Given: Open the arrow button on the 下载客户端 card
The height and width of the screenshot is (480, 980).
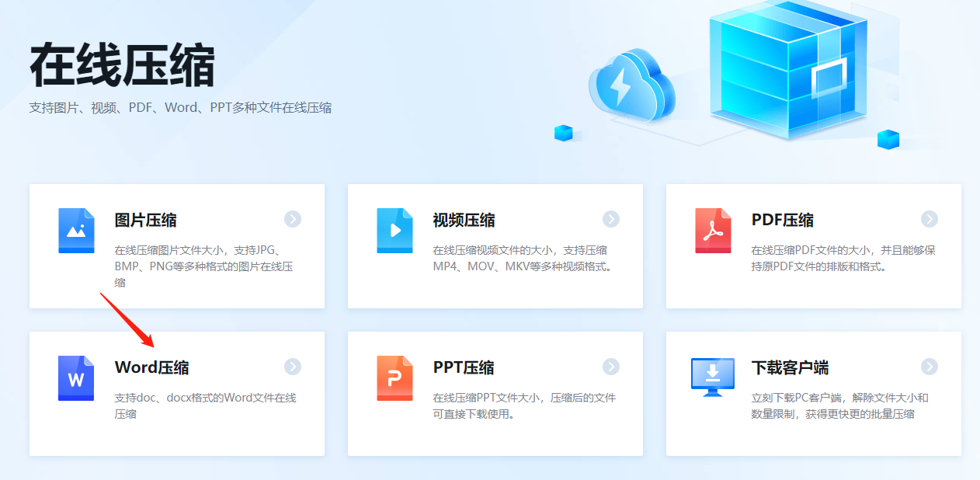Looking at the screenshot, I should coord(930,367).
